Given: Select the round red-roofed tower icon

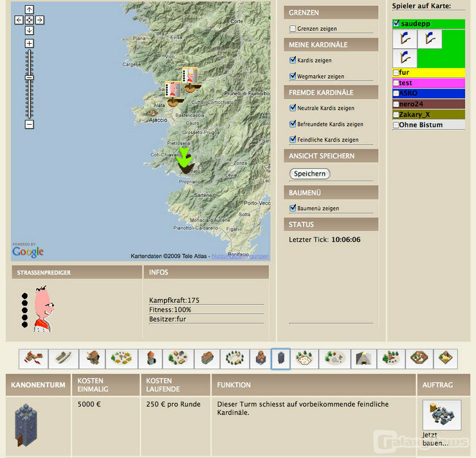Looking at the screenshot, I should coord(151,359).
